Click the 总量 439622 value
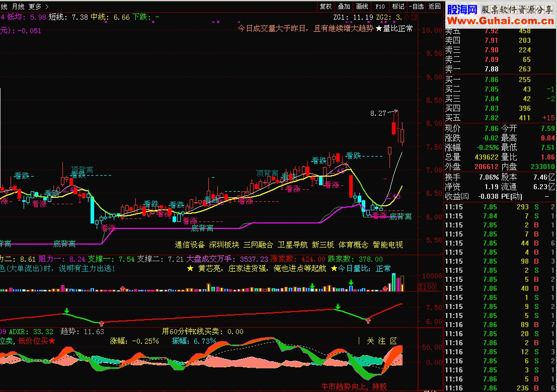The height and width of the screenshot is (392, 557). [x=487, y=157]
